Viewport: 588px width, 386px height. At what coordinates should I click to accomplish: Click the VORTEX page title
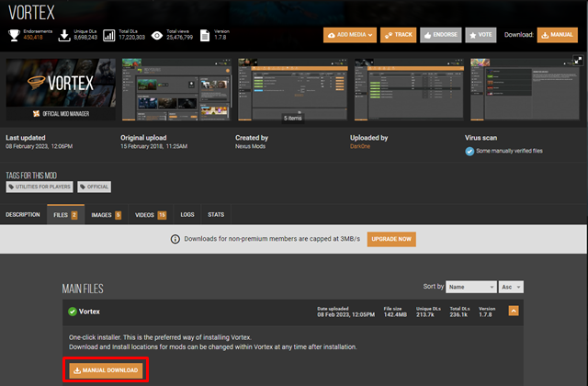point(31,12)
